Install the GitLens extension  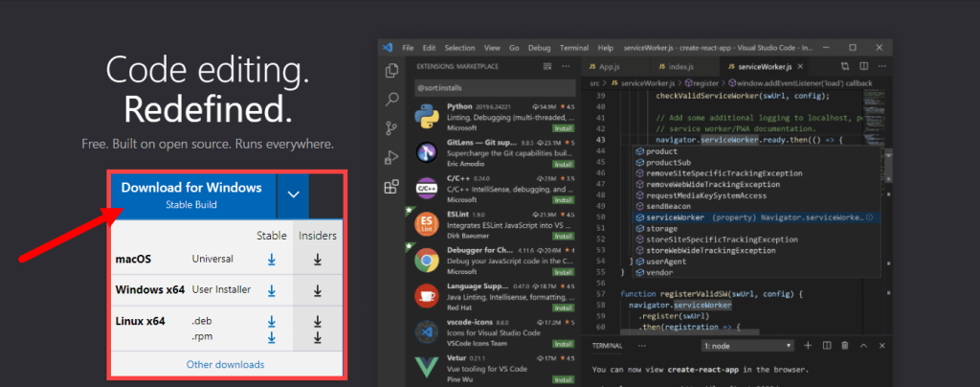[x=563, y=164]
